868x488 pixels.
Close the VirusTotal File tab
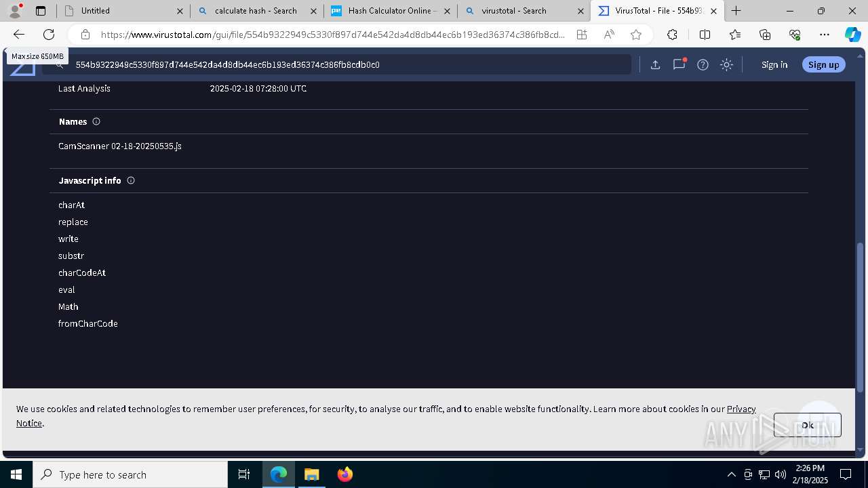tap(713, 11)
